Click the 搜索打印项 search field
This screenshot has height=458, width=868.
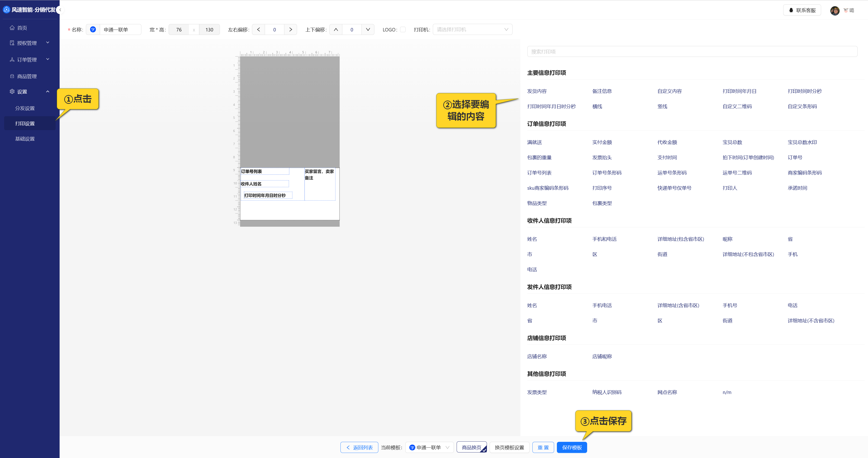point(692,52)
